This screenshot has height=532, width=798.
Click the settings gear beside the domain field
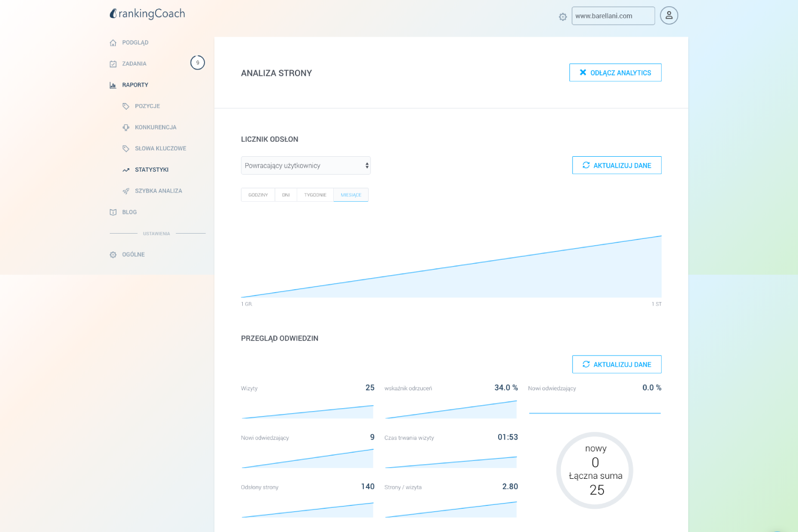(562, 17)
